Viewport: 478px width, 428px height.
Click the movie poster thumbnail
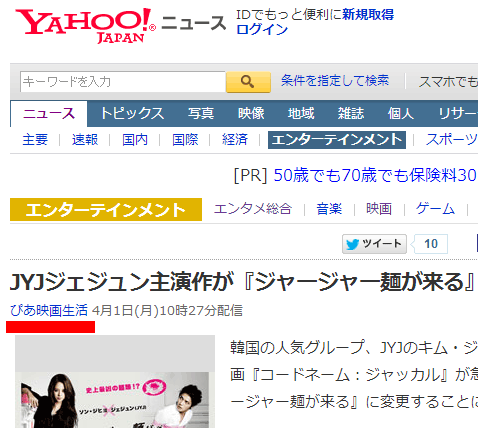tap(115, 382)
